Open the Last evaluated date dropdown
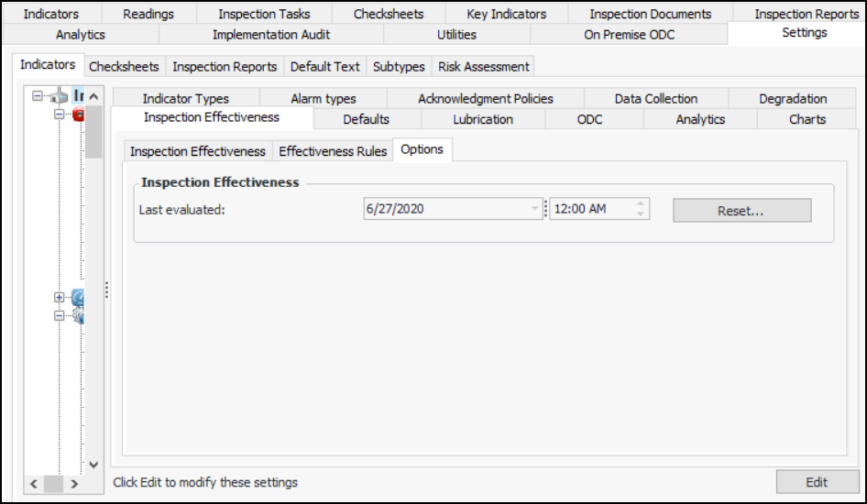 [x=534, y=209]
